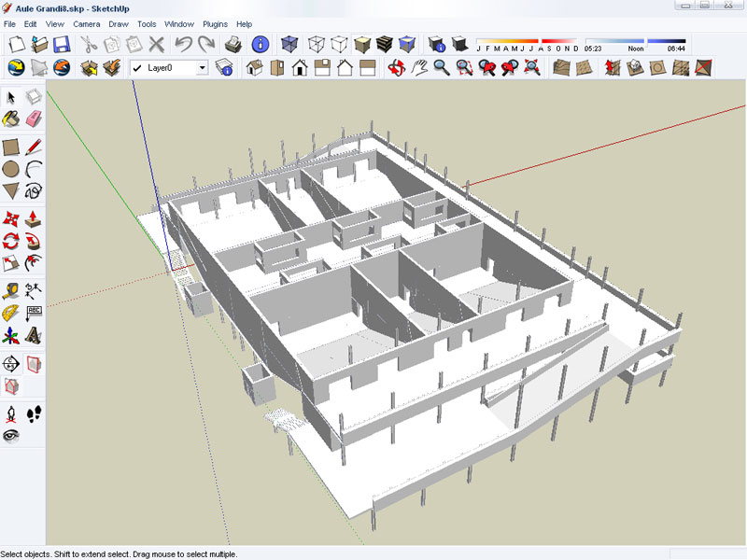
Task: Select the Orbit camera tool
Action: point(397,67)
